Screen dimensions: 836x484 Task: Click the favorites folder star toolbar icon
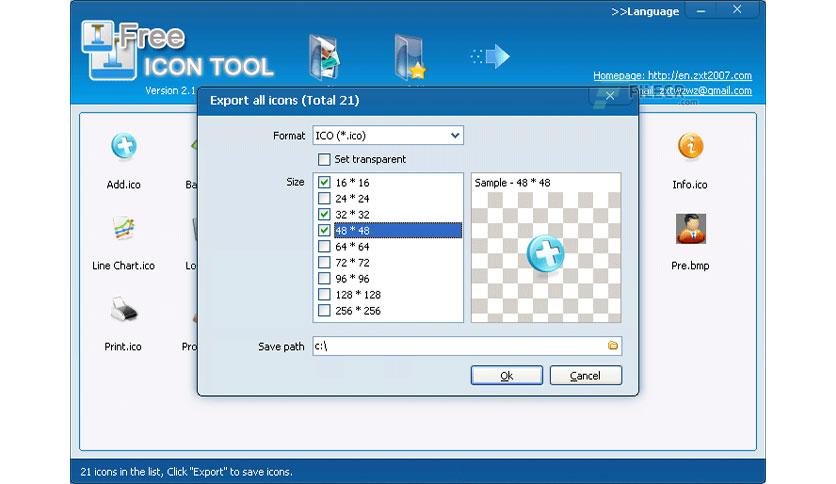coord(409,57)
